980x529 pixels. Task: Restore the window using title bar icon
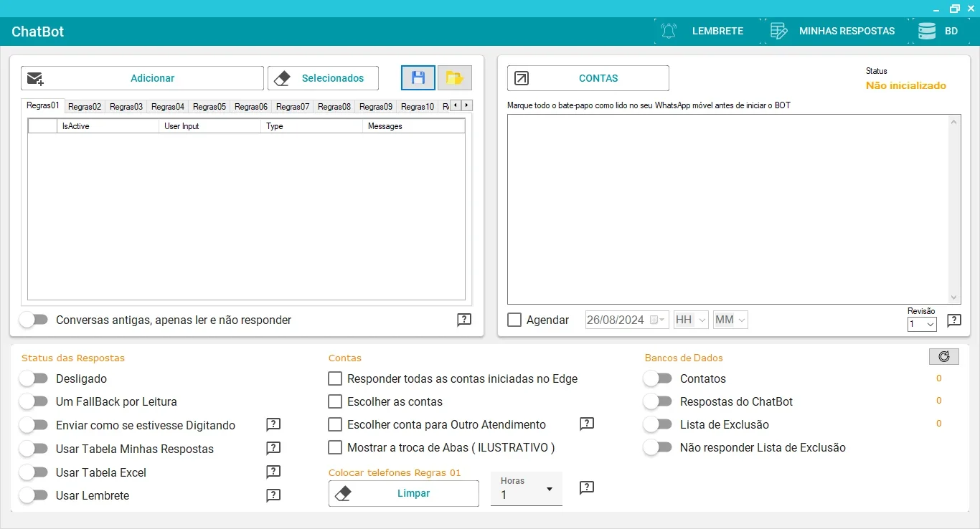[x=955, y=9]
